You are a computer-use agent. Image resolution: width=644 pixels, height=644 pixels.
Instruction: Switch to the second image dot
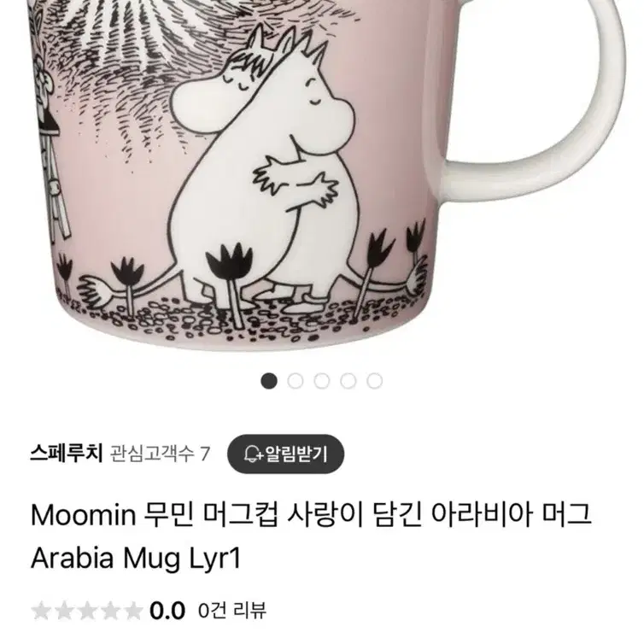296,381
